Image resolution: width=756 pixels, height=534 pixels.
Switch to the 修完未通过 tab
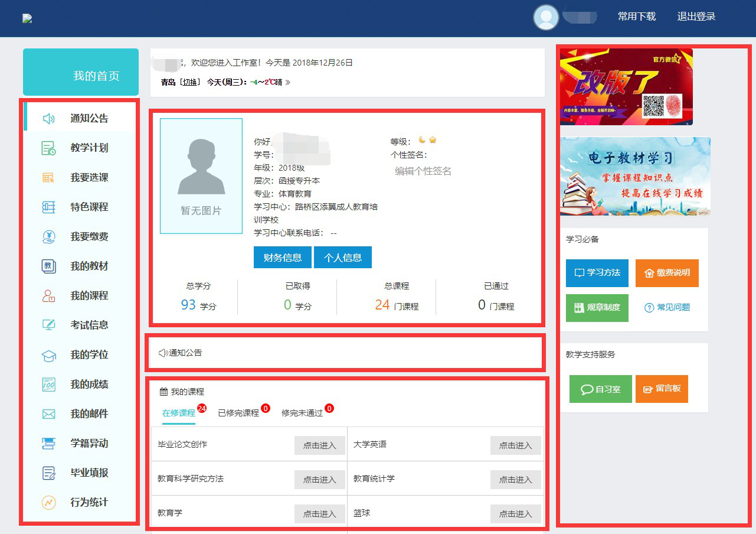pyautogui.click(x=302, y=413)
